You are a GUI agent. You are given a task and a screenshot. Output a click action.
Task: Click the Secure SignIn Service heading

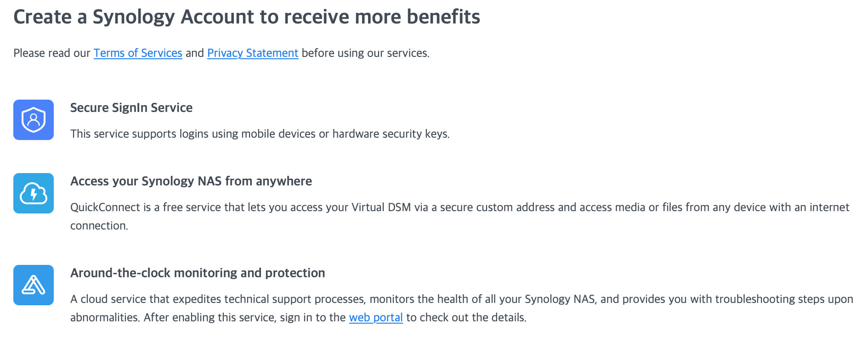pos(131,108)
